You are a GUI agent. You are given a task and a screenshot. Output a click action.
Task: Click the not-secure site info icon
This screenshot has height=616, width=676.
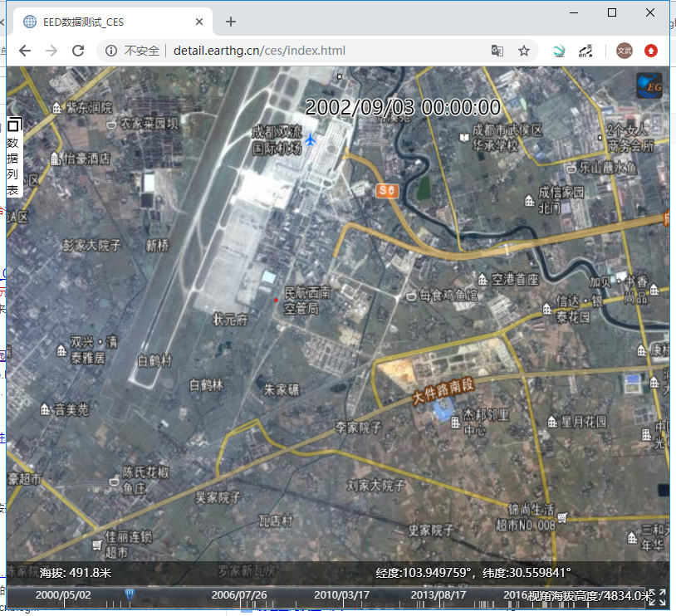[112, 51]
